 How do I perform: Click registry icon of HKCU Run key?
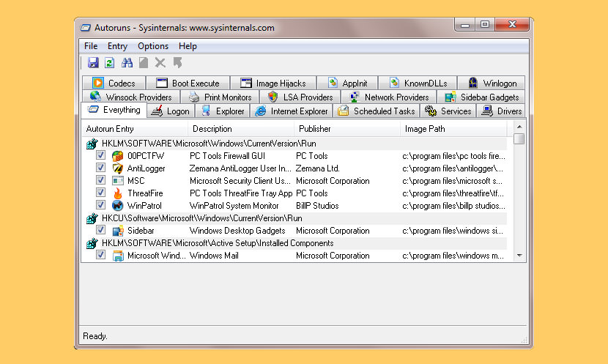pyautogui.click(x=92, y=218)
